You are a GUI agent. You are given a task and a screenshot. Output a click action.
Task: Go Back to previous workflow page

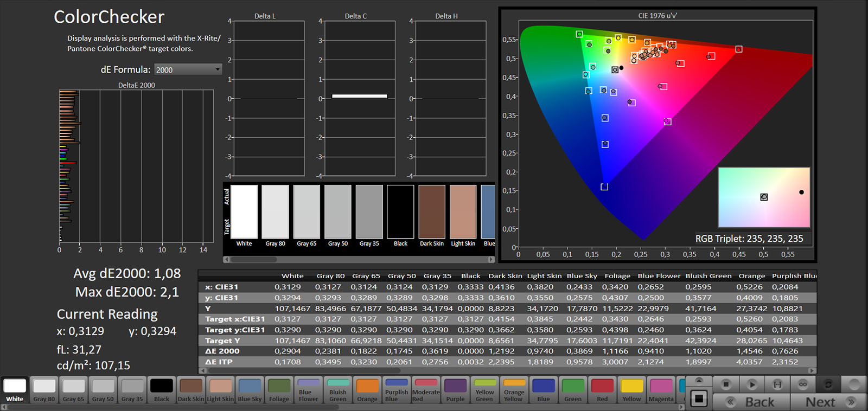751,402
